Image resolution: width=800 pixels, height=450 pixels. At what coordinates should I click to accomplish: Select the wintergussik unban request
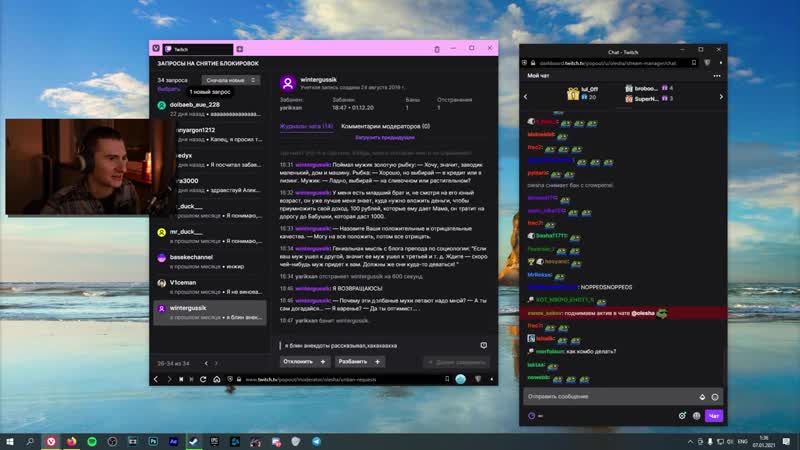pos(210,312)
